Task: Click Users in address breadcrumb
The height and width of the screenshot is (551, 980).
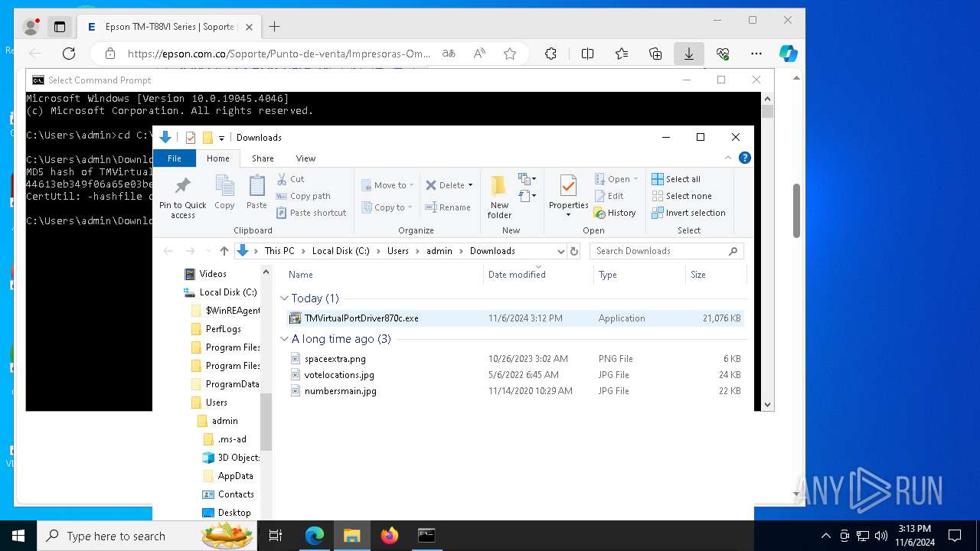Action: [x=398, y=251]
